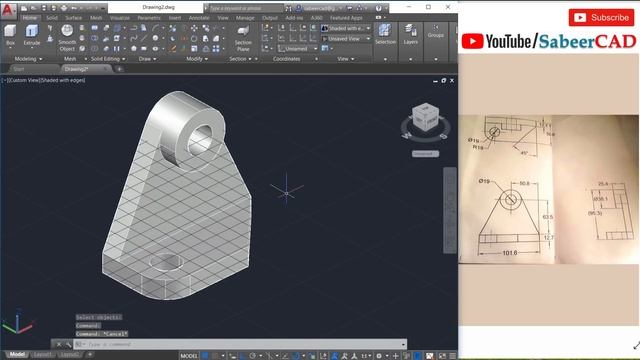Activate the Extrude tool

point(32,35)
